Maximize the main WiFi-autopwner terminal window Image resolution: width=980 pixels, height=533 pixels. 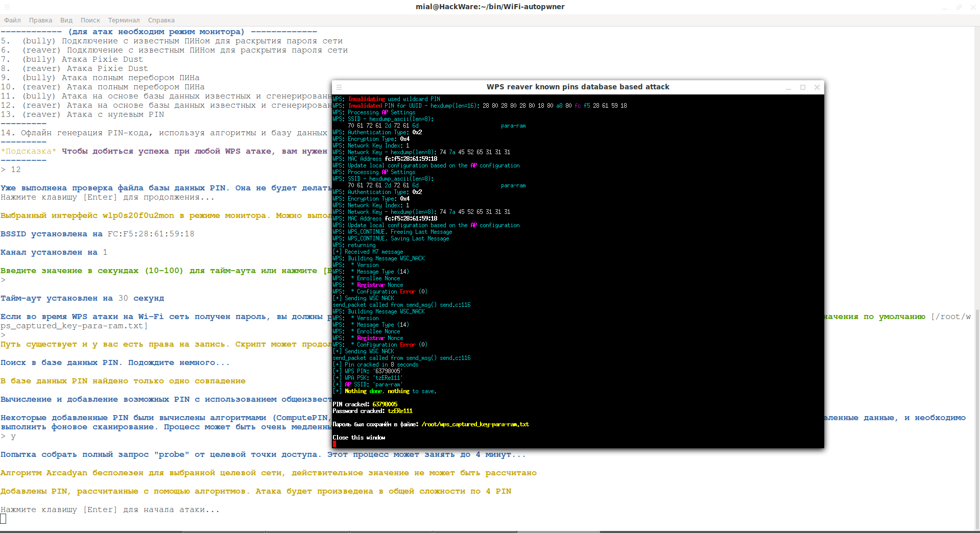[959, 7]
